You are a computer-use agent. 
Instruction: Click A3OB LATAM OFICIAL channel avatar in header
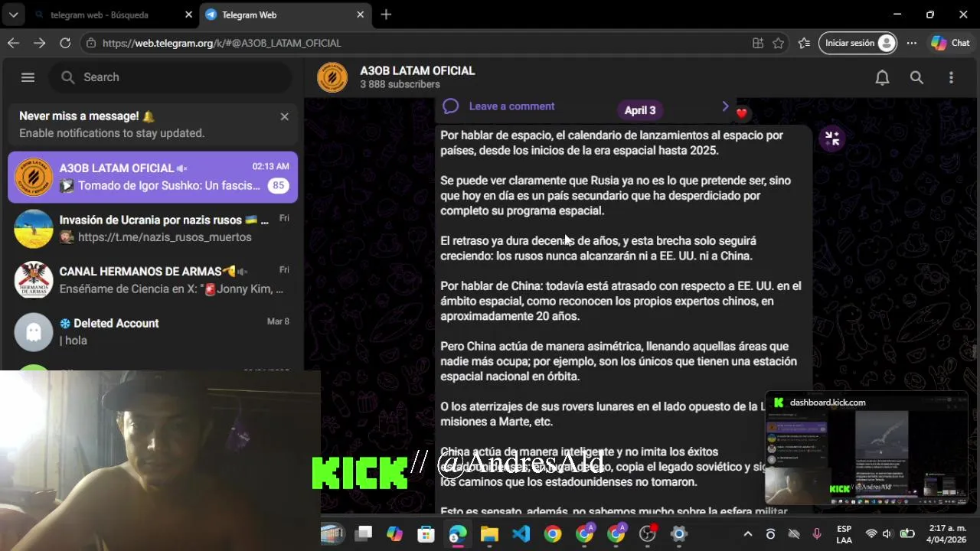[x=332, y=77]
